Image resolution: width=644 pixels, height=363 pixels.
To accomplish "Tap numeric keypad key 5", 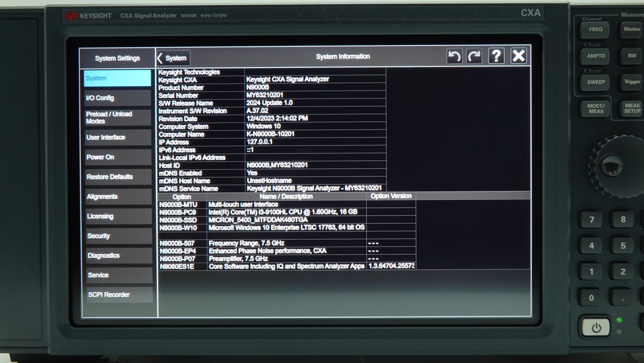I will [x=623, y=246].
